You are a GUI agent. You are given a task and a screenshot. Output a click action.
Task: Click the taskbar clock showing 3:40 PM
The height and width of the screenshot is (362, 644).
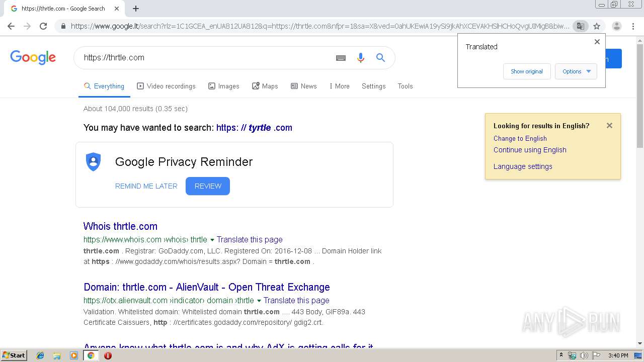(x=618, y=355)
